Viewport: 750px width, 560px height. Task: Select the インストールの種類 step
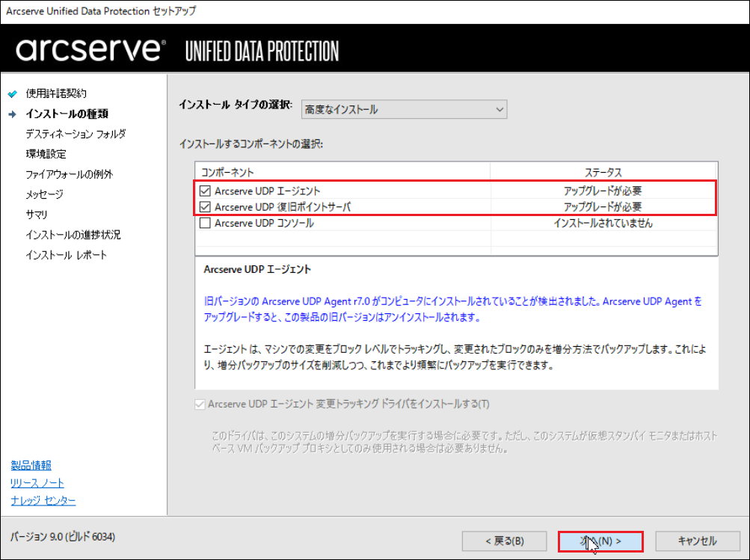67,114
